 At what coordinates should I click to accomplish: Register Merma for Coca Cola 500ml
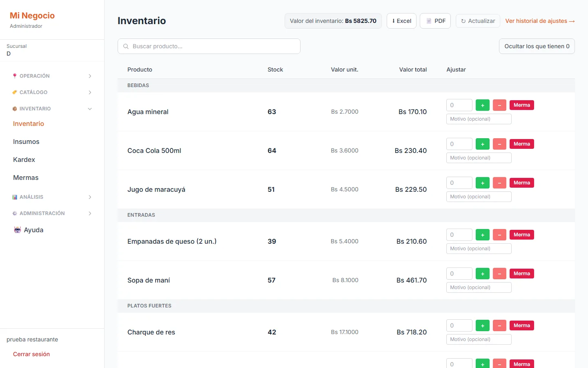[x=522, y=144]
